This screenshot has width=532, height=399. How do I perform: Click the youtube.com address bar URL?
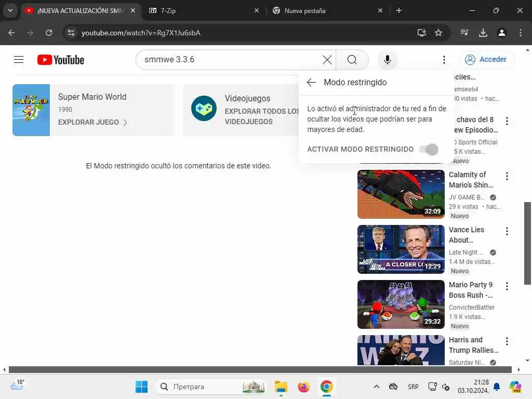tap(141, 33)
